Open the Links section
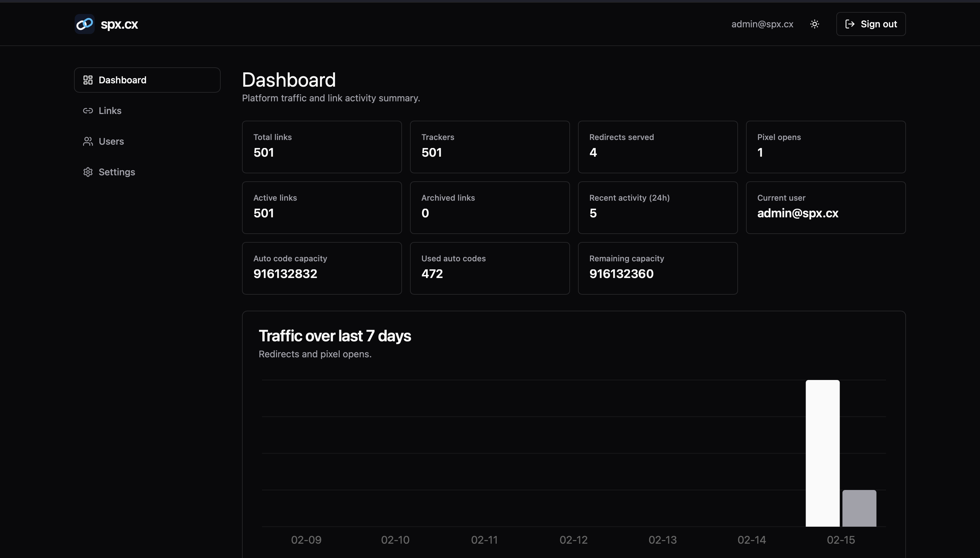The image size is (980, 558). point(110,110)
